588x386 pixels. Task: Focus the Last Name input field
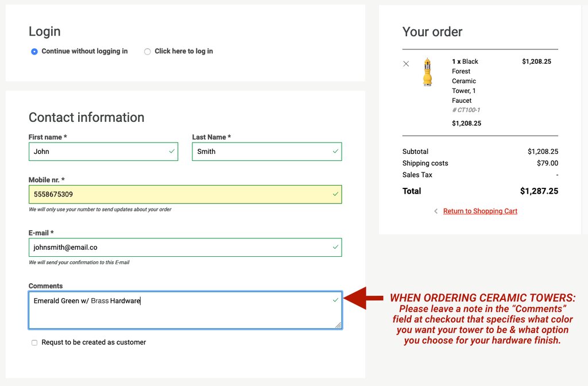point(261,152)
